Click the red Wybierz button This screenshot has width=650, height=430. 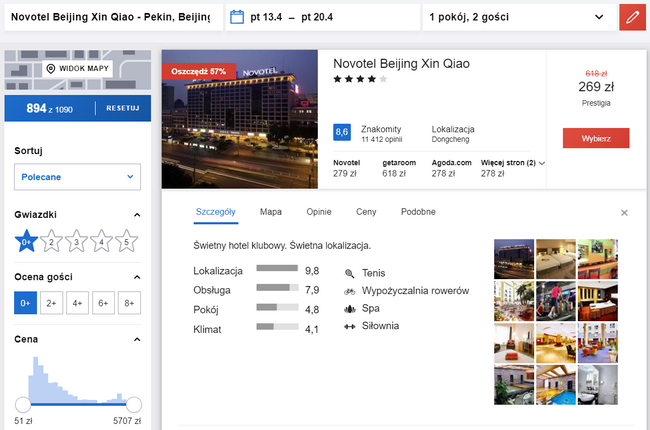point(596,138)
